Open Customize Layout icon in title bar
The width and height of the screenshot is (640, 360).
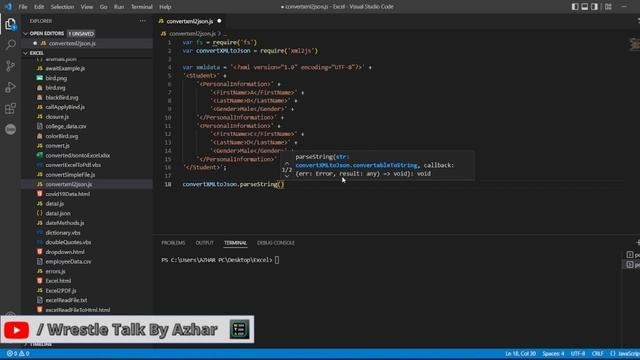pyautogui.click(x=608, y=7)
